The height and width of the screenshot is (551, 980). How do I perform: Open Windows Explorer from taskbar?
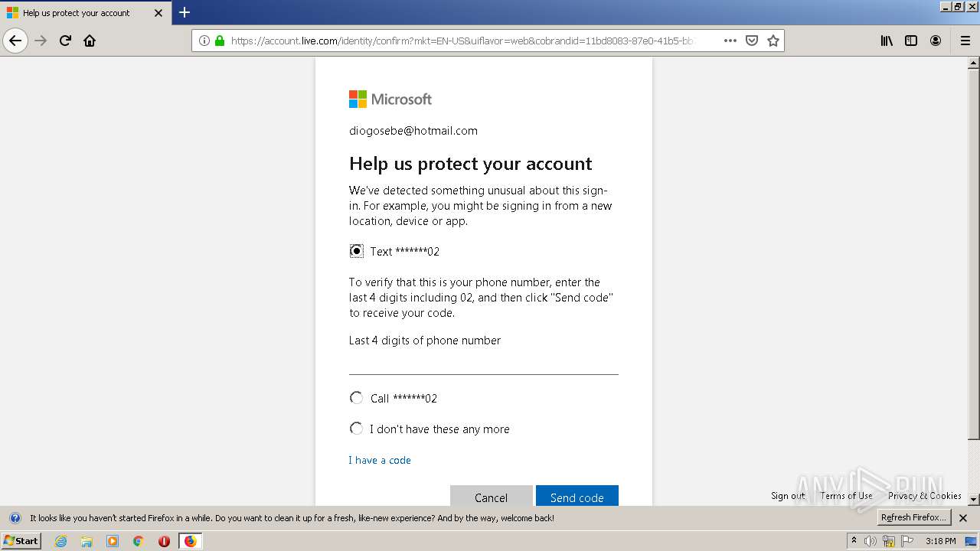(x=87, y=541)
